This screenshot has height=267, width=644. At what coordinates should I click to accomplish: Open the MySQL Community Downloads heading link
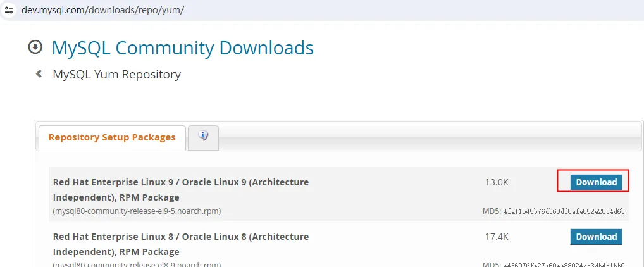click(182, 47)
